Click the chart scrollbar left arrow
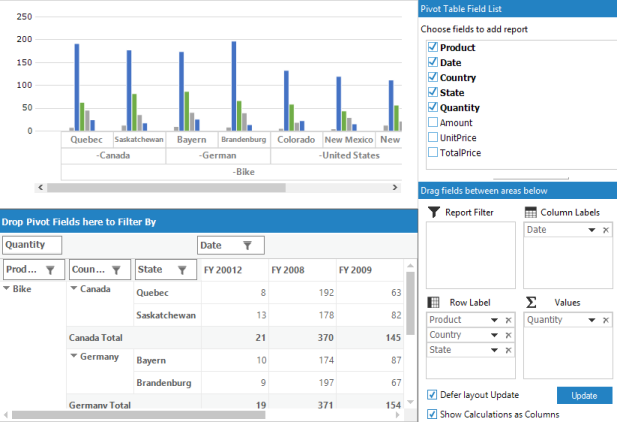The image size is (617, 422). pos(41,187)
